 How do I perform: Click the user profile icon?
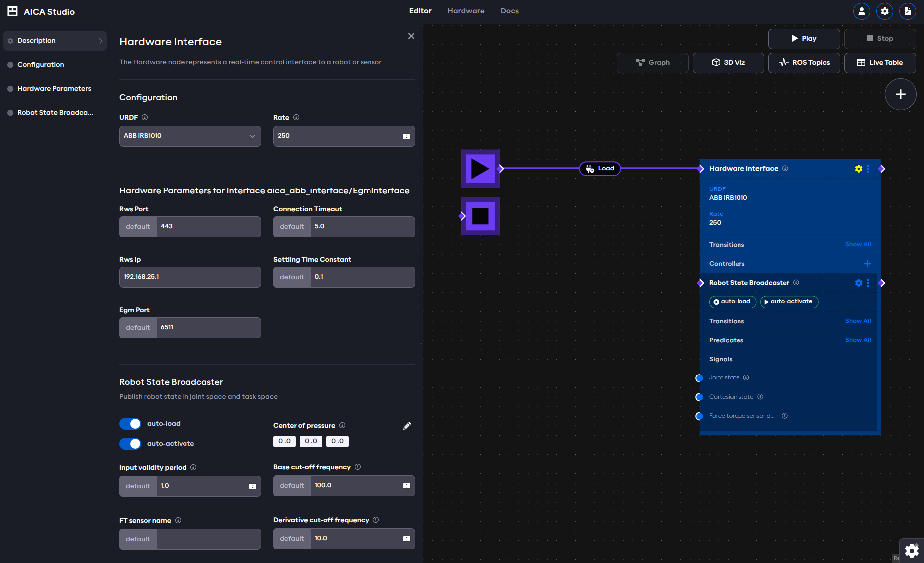(861, 11)
